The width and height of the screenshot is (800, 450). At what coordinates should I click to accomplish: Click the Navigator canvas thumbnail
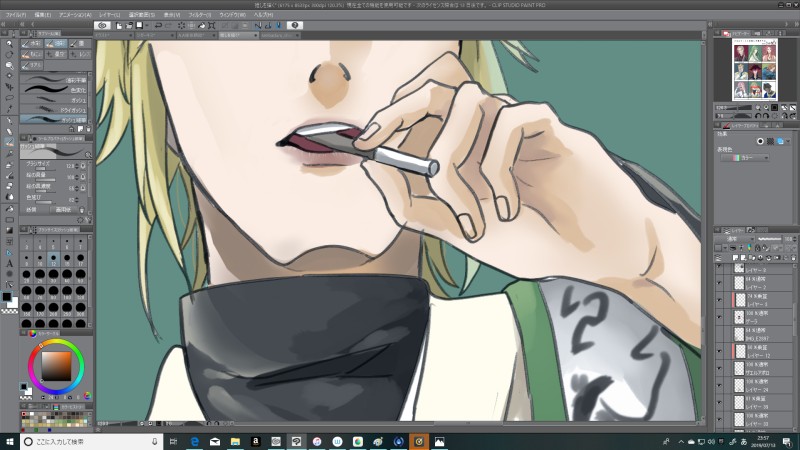(755, 69)
